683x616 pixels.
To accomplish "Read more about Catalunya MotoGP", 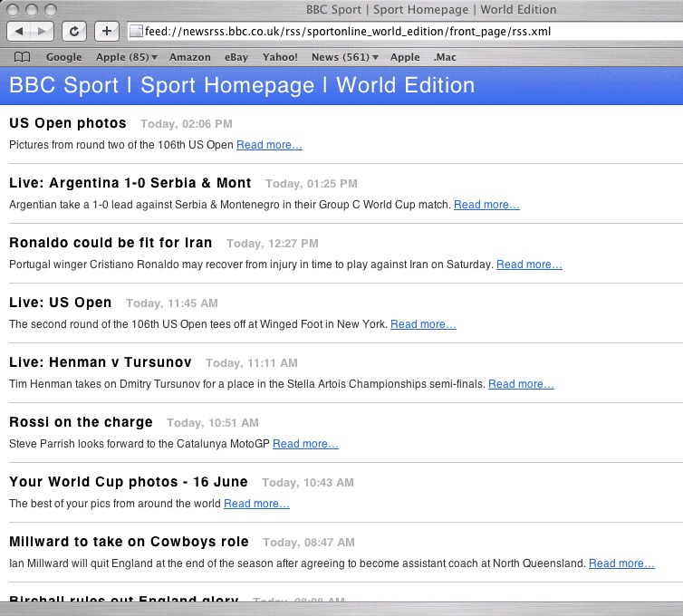I will click(x=305, y=443).
